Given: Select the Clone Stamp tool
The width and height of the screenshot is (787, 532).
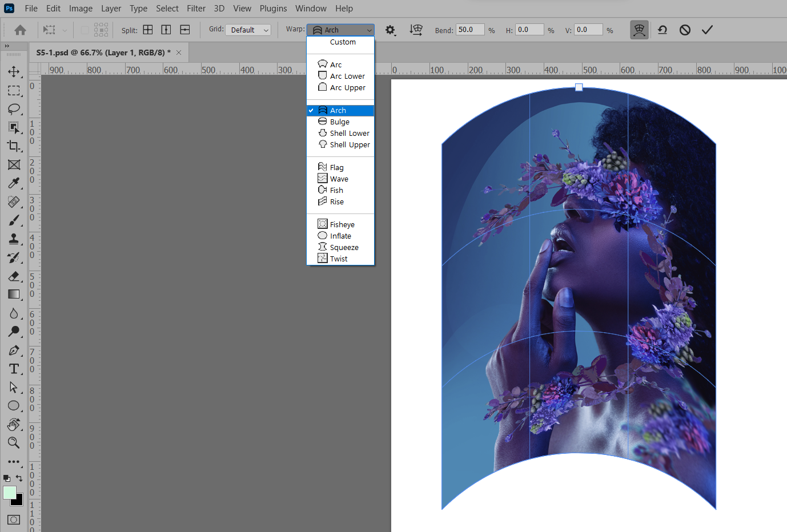Looking at the screenshot, I should pyautogui.click(x=14, y=239).
